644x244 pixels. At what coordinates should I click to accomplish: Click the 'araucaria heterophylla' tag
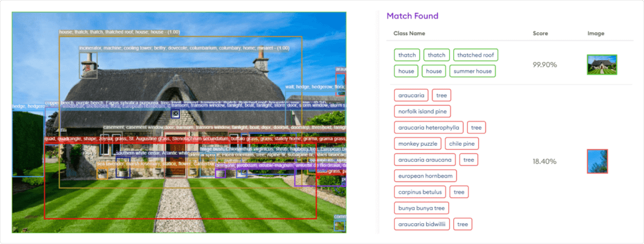[429, 127]
